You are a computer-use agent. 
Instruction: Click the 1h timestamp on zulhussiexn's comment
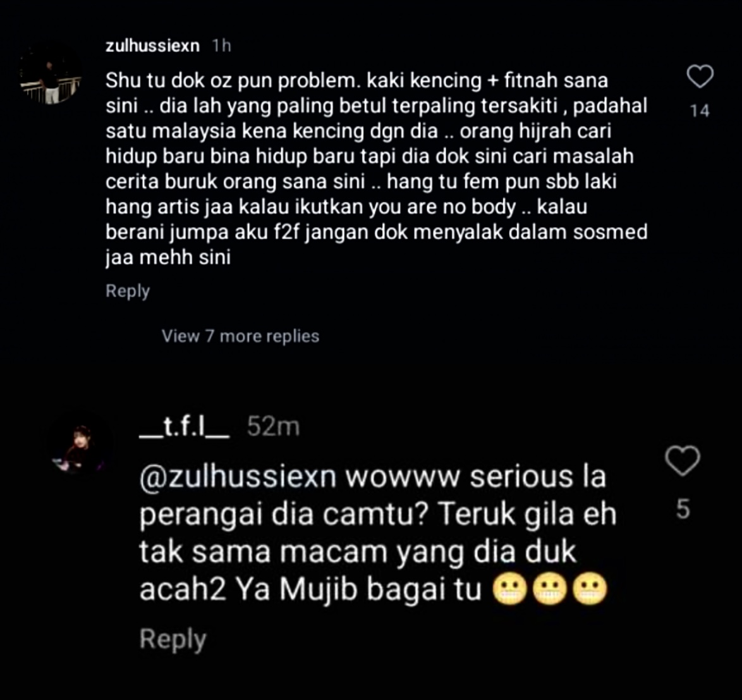(x=221, y=46)
